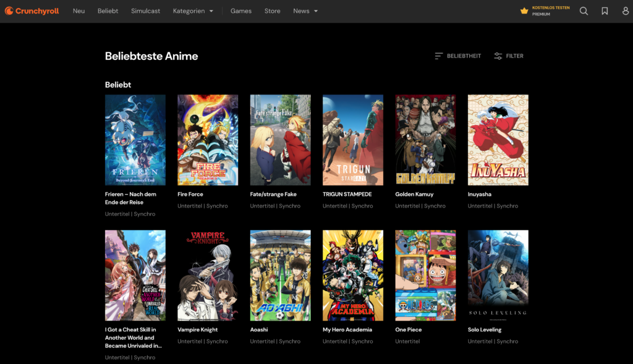The height and width of the screenshot is (364, 633).
Task: Open the search magnifier icon
Action: (x=584, y=11)
